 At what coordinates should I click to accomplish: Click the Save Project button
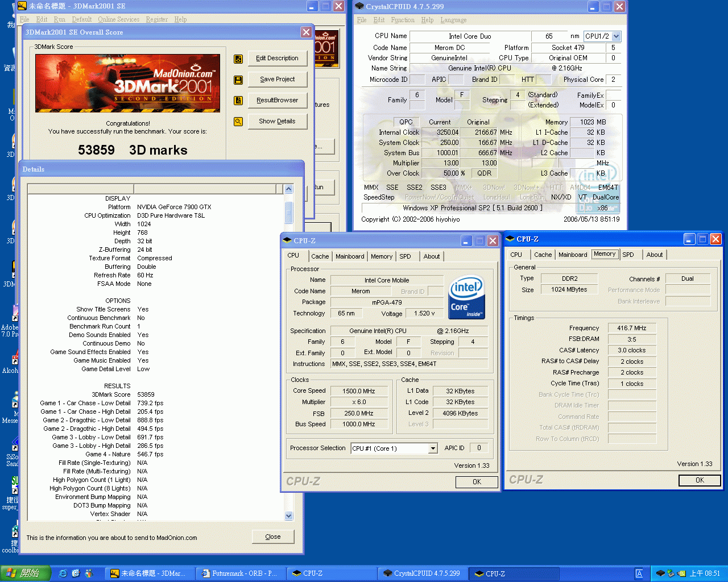(x=277, y=80)
